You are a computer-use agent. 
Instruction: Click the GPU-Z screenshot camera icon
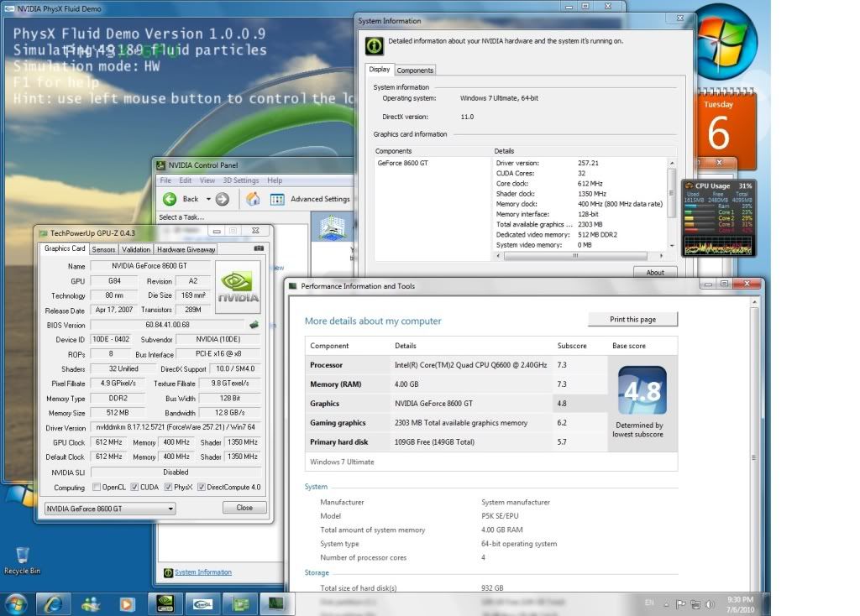258,249
